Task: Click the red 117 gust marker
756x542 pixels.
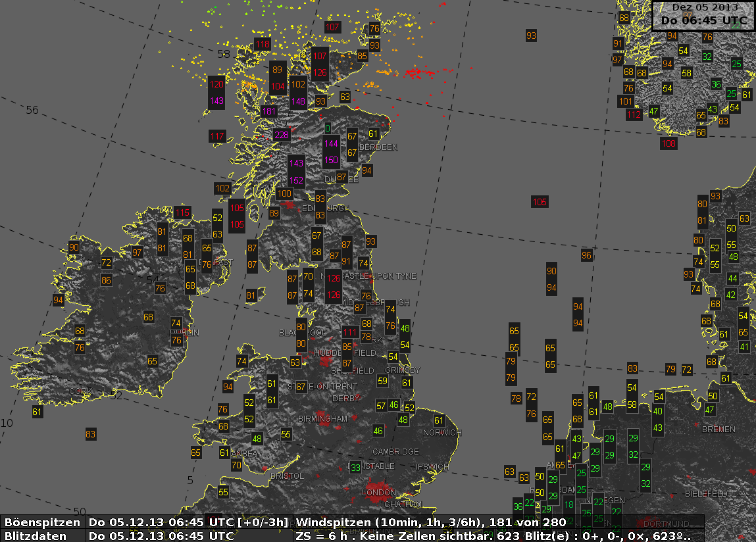Action: pos(217,136)
